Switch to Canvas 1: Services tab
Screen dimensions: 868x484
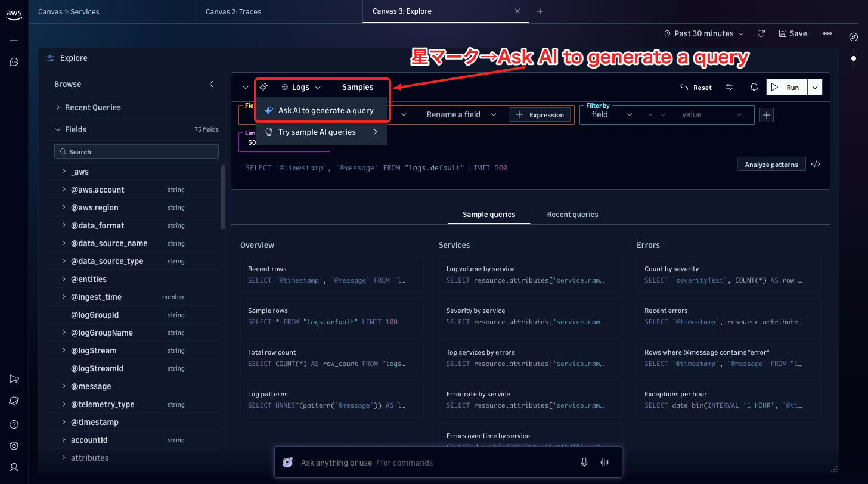[112, 11]
